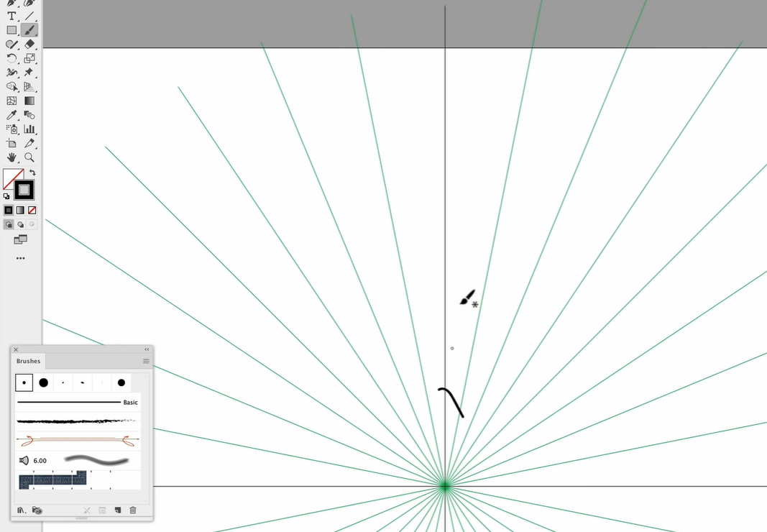
Task: Click the Brushes panel tab
Action: coord(29,361)
